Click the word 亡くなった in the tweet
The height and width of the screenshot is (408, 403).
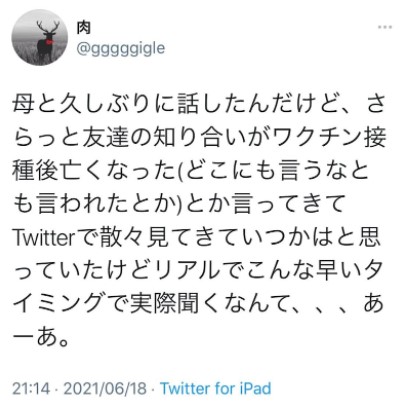tap(117, 171)
